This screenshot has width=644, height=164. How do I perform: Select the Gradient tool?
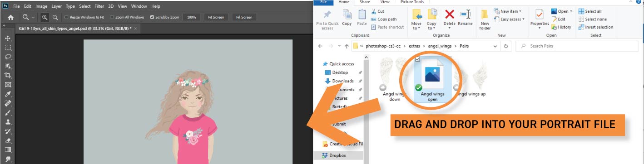click(x=8, y=150)
